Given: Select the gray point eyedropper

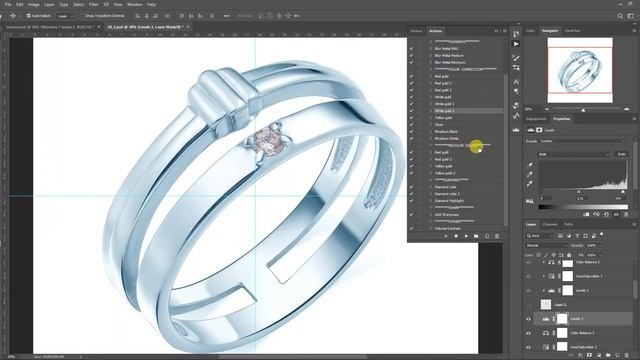Looking at the screenshot, I should (x=530, y=174).
